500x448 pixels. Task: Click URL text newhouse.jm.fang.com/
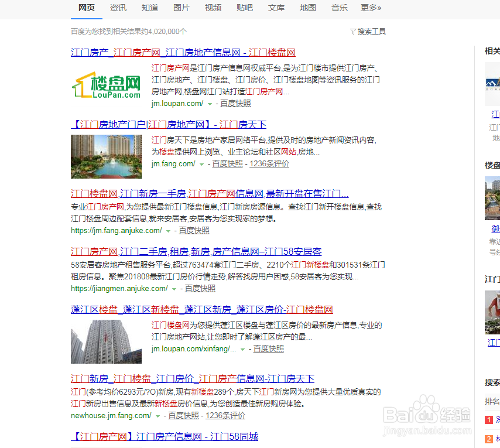[111, 415]
